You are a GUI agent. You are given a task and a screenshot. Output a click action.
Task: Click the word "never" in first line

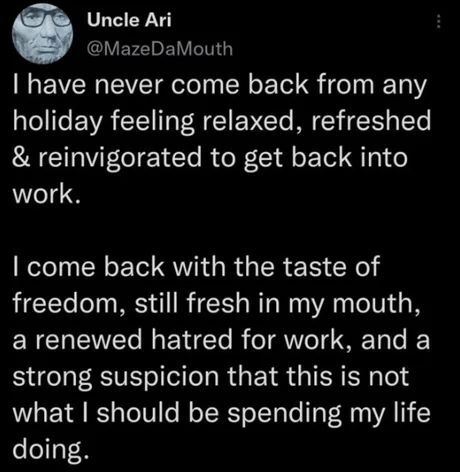tap(130, 85)
